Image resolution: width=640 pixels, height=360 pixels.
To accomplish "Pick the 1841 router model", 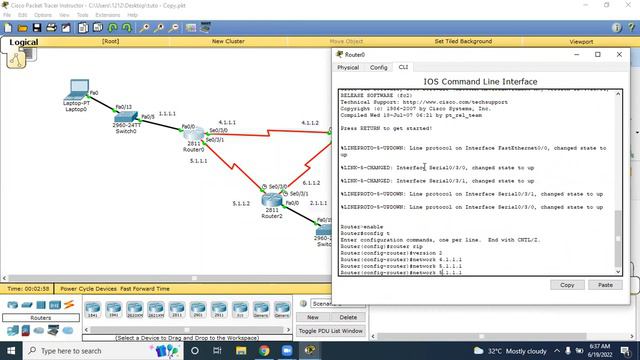I will (93, 309).
